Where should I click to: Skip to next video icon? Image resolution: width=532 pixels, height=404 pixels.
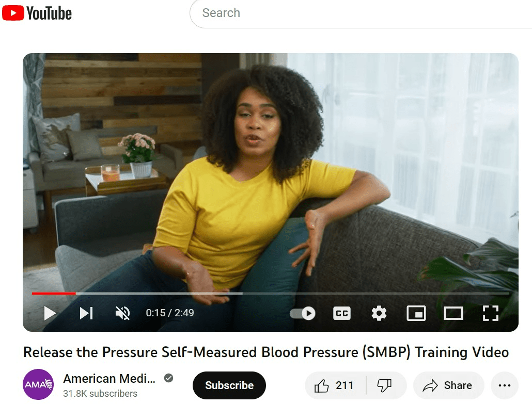click(86, 313)
